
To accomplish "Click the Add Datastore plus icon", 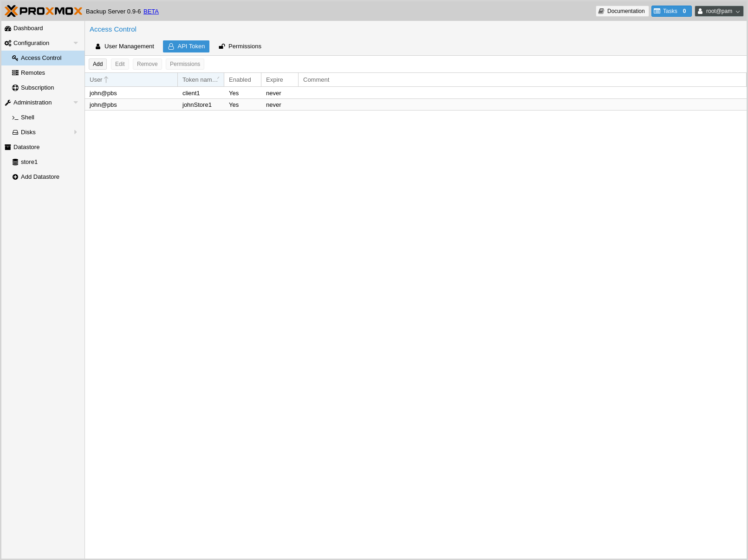I will pyautogui.click(x=15, y=177).
